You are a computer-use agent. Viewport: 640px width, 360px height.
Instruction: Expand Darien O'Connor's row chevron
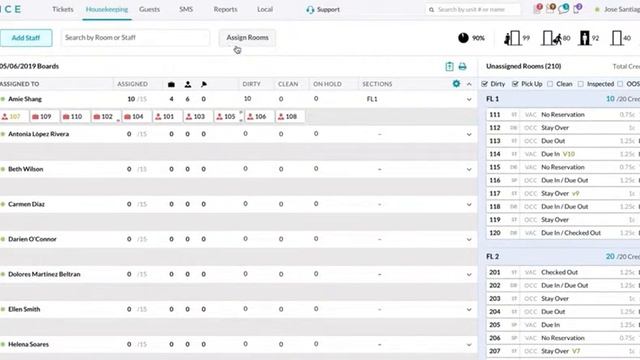click(469, 240)
